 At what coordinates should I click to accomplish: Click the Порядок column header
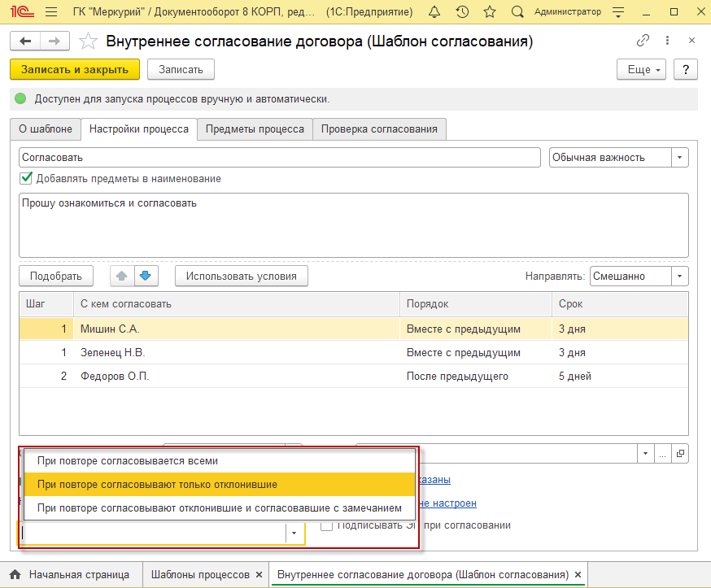coord(476,303)
